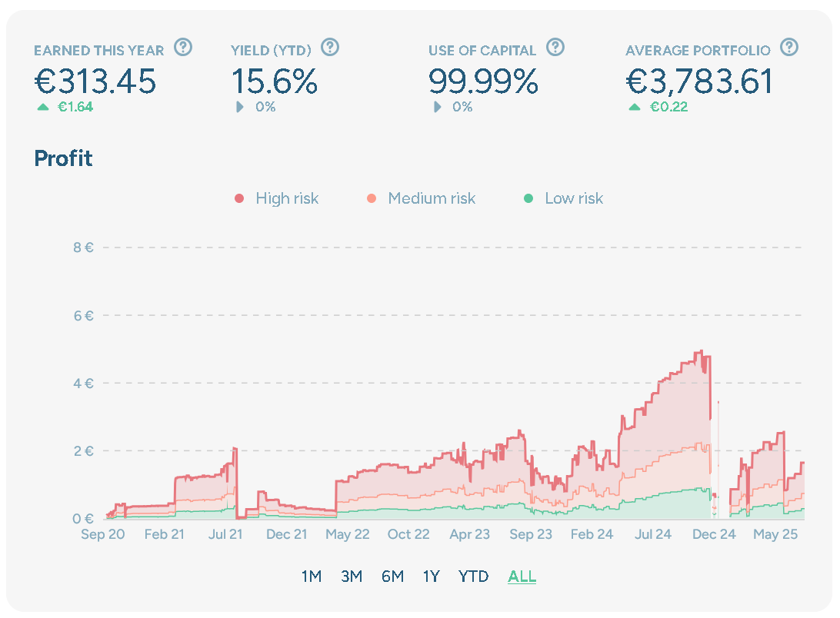Image resolution: width=840 pixels, height=618 pixels.
Task: Click the Feb 24 axis label
Action: click(592, 534)
